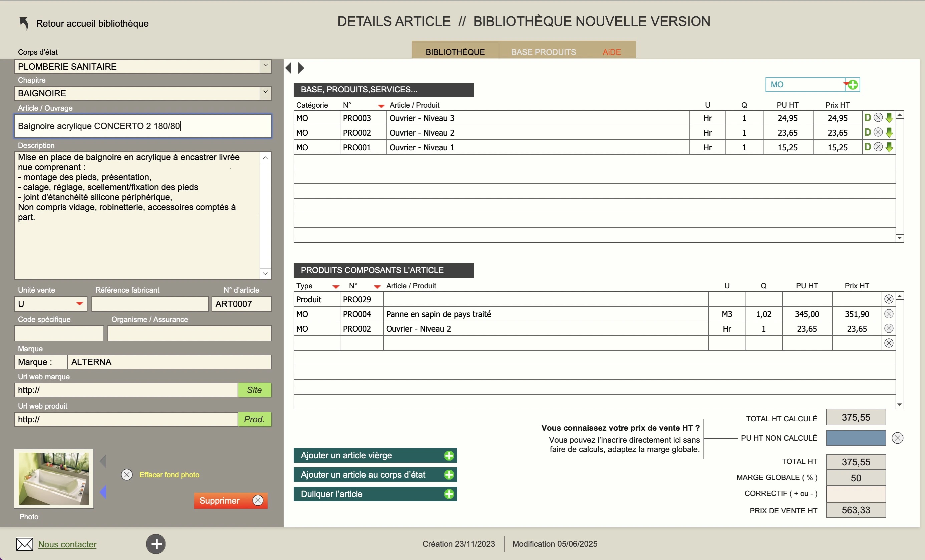
Task: Open the Corps d'état PLOMBERIE SANITAIRE dropdown
Action: pos(265,66)
